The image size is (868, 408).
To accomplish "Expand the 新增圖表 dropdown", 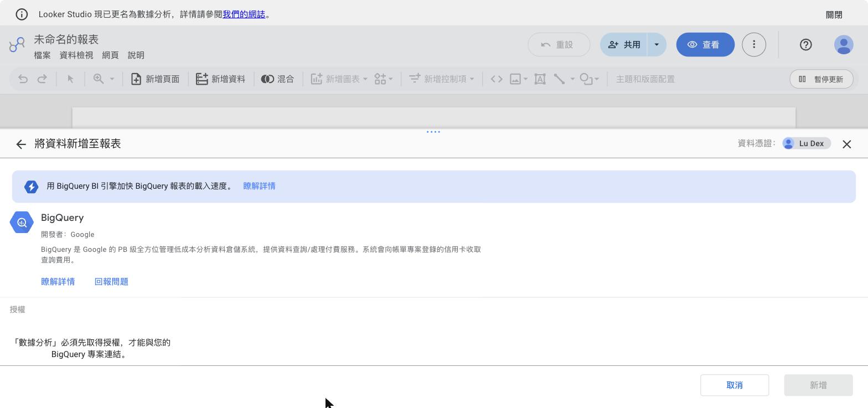I will coord(365,79).
